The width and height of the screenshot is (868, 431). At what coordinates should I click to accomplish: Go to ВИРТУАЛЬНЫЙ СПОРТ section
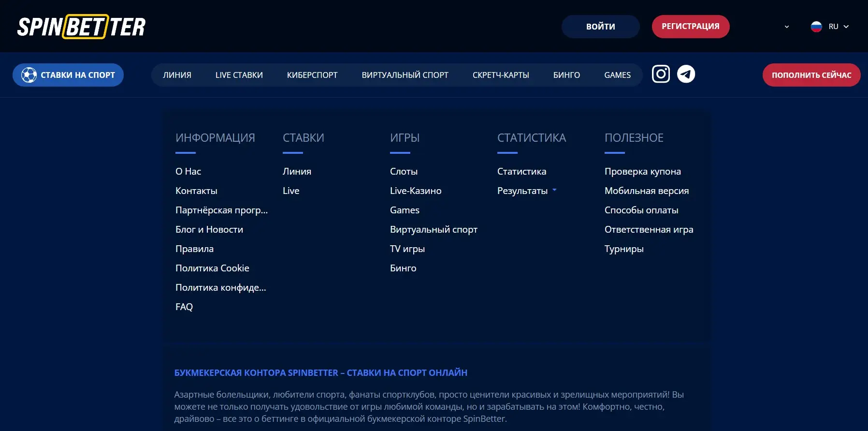(x=405, y=75)
